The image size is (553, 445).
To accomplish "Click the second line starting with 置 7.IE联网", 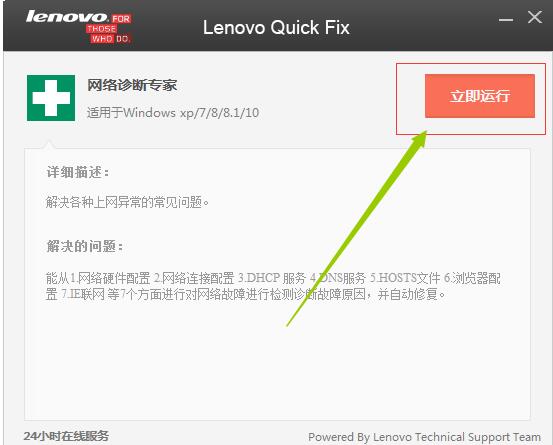I will pyautogui.click(x=245, y=294).
